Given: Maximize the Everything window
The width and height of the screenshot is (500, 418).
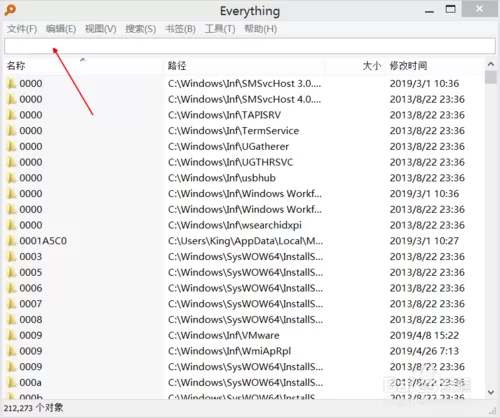Looking at the screenshot, I should [451, 9].
